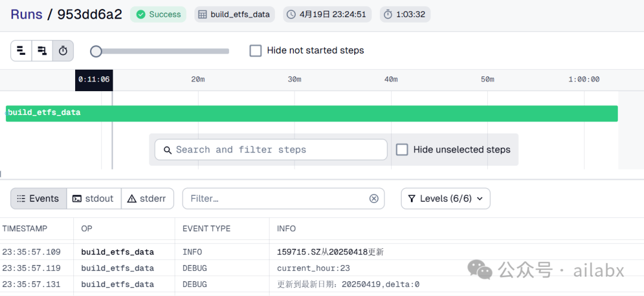
Task: Click the green Success status badge
Action: (158, 14)
